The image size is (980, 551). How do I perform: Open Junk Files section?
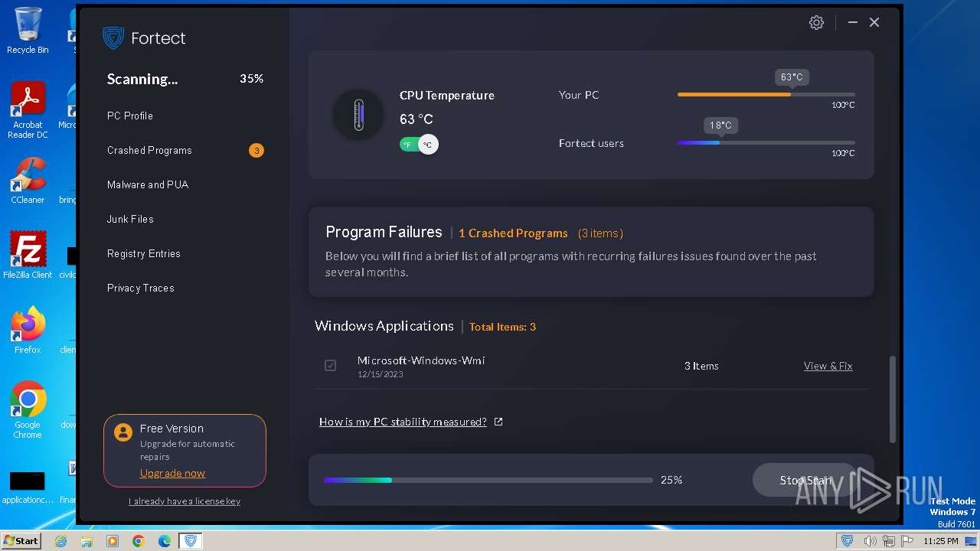130,220
